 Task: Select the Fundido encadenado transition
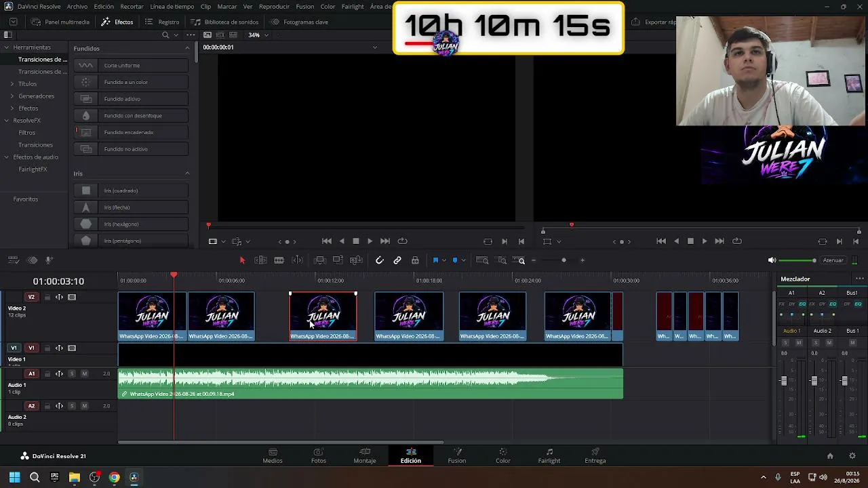pyautogui.click(x=132, y=132)
